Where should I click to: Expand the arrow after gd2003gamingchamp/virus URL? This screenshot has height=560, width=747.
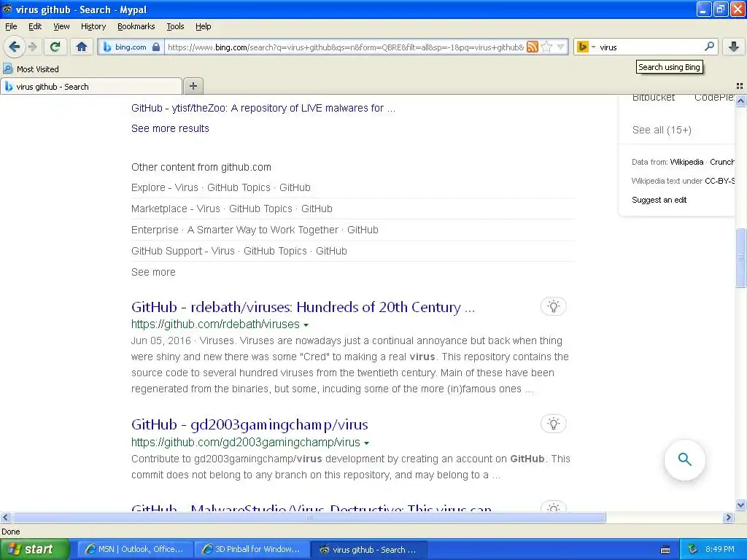(366, 443)
